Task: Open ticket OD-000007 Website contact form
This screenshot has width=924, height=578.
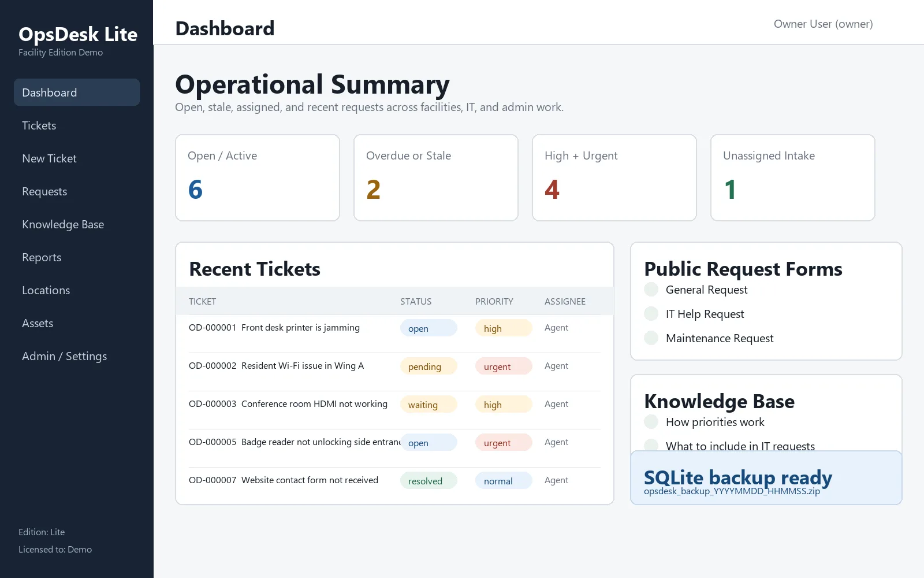Action: click(284, 480)
